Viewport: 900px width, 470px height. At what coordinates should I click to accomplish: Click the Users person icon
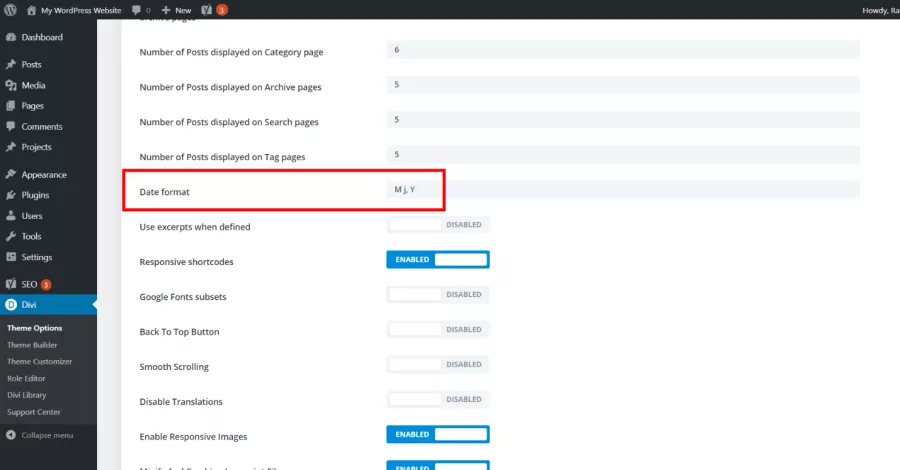coord(11,216)
